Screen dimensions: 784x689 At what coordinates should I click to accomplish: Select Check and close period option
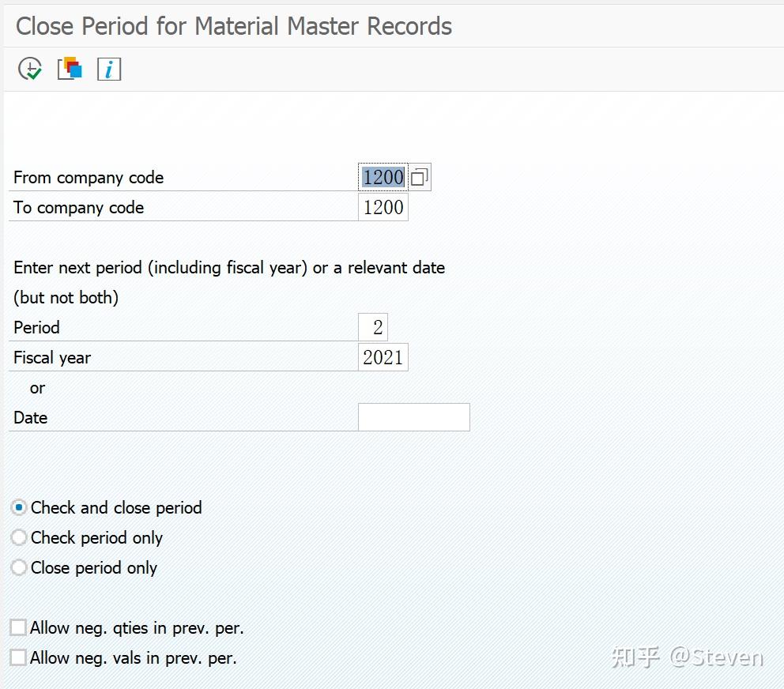(20, 508)
